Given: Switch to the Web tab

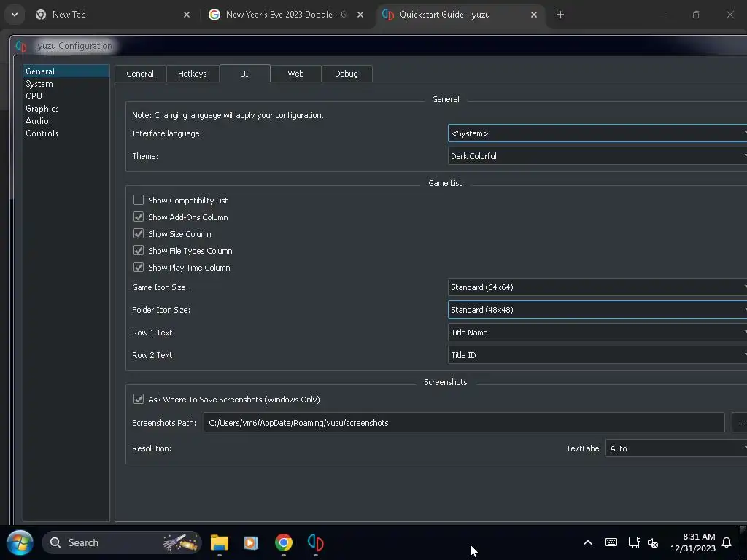Looking at the screenshot, I should coord(295,74).
